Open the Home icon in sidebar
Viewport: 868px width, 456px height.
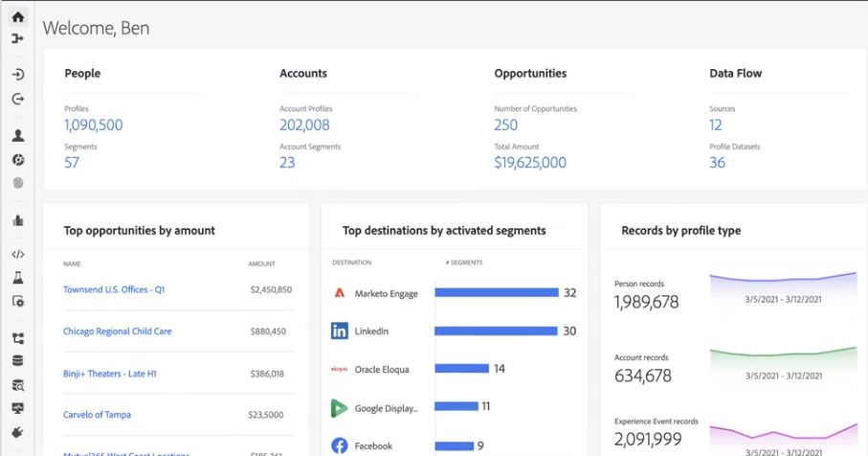click(x=18, y=17)
